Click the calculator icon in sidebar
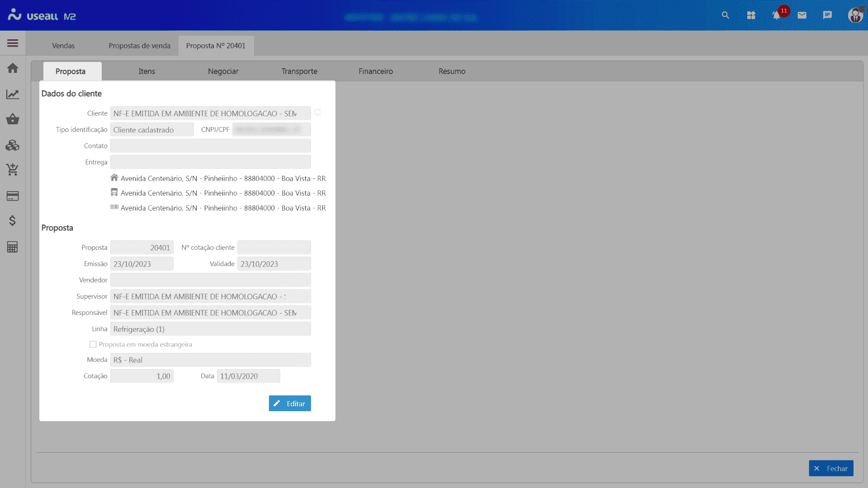 pyautogui.click(x=13, y=247)
